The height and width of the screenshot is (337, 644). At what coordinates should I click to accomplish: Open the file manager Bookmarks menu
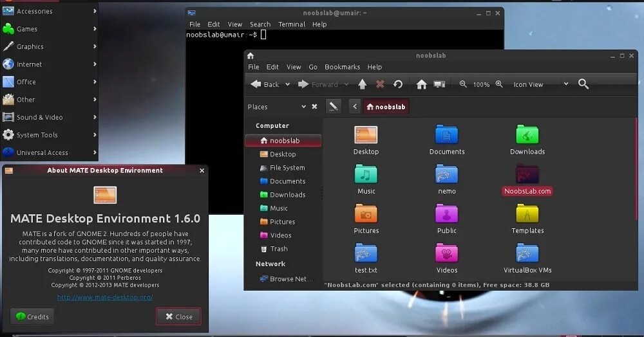[x=342, y=67]
